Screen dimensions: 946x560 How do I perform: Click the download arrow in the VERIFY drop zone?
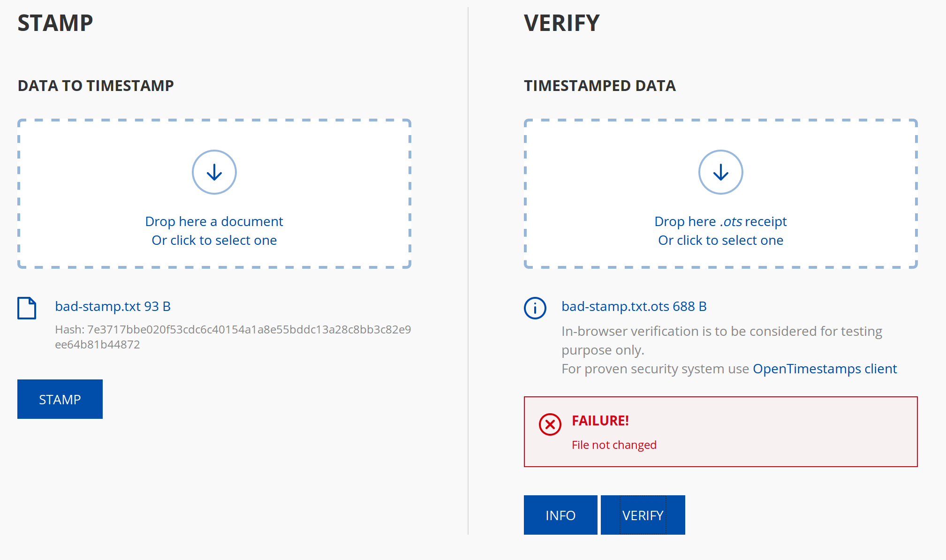720,172
